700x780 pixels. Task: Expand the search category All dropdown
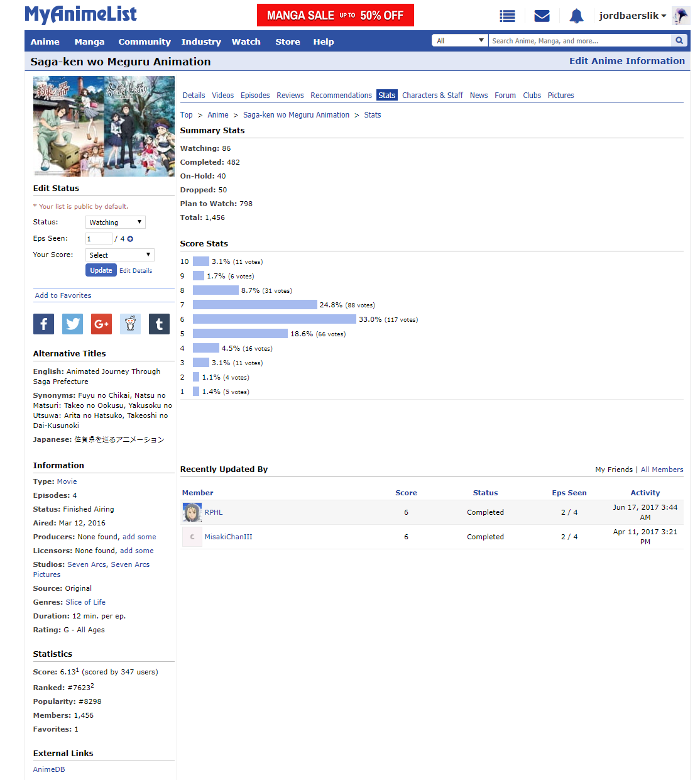[x=459, y=41]
